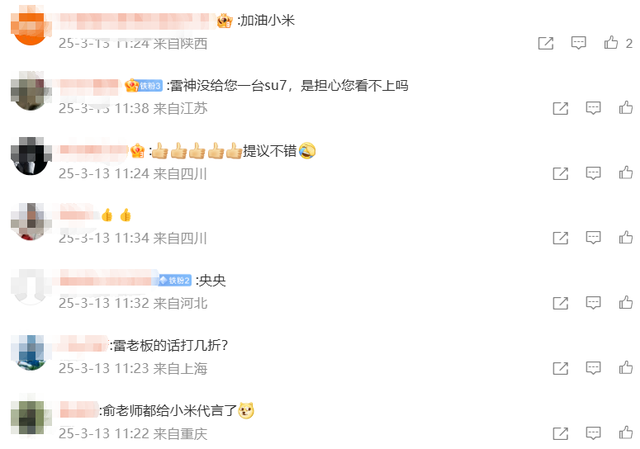
Task: Open the 铁粉2 fan badge
Action: 175,280
